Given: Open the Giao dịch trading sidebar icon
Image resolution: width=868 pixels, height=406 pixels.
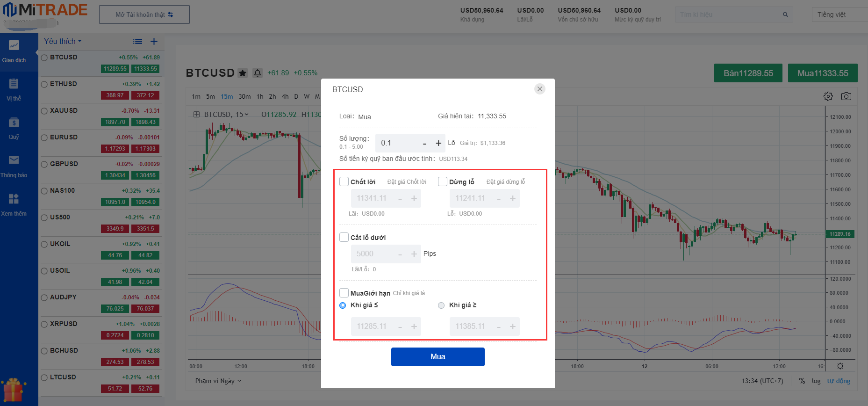Looking at the screenshot, I should click(x=14, y=51).
